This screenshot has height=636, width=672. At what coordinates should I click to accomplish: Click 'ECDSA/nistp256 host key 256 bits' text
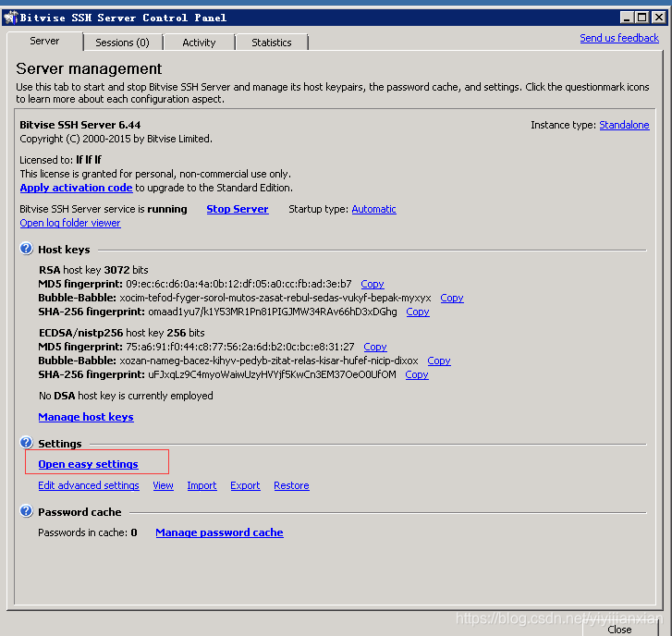(122, 333)
